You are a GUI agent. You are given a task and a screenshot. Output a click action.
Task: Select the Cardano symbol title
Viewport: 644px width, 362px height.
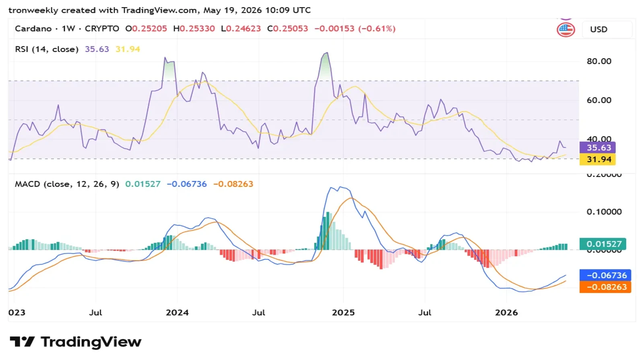[x=33, y=29]
